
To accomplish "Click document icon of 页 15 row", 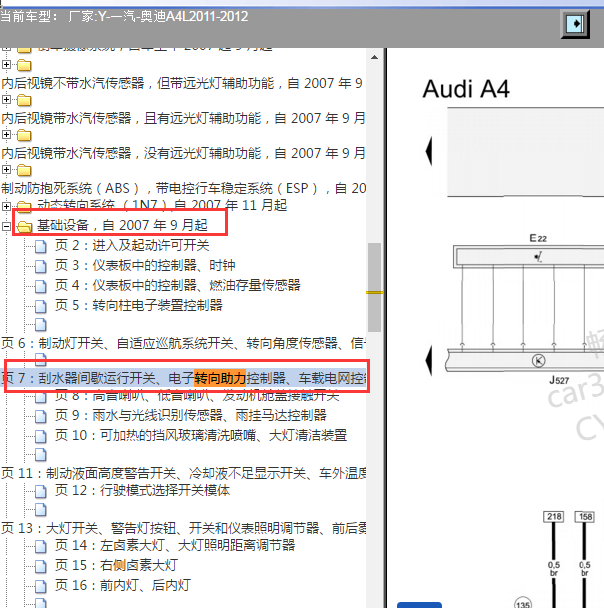I will [x=41, y=567].
